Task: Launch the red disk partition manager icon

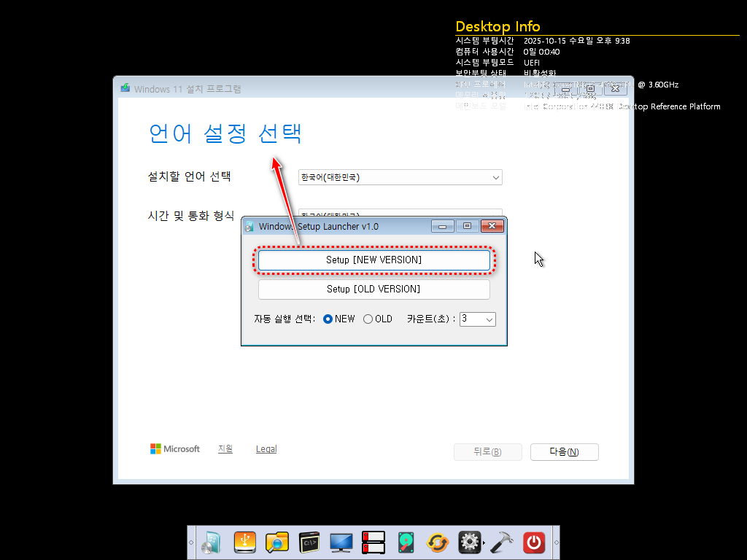Action: [373, 542]
